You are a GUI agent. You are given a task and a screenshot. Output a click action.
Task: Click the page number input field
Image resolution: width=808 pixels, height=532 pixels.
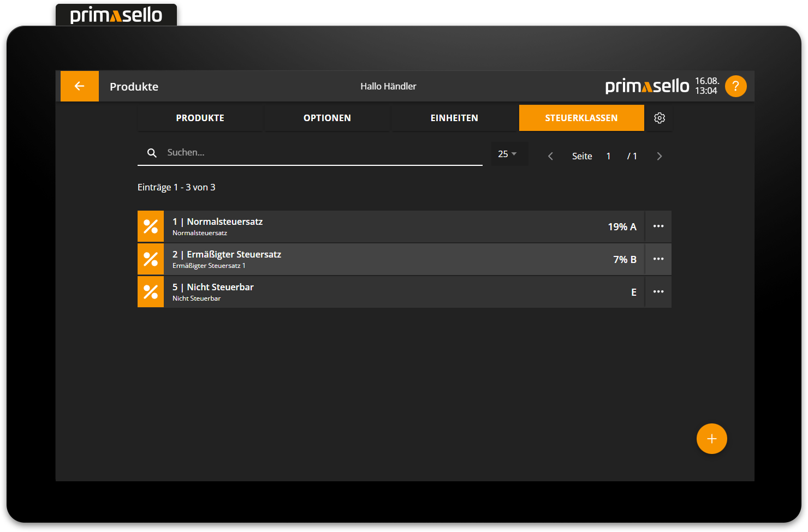coord(609,156)
